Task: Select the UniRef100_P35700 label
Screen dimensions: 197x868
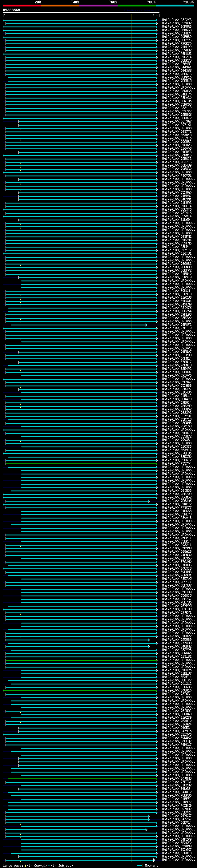Action: tap(177, 318)
